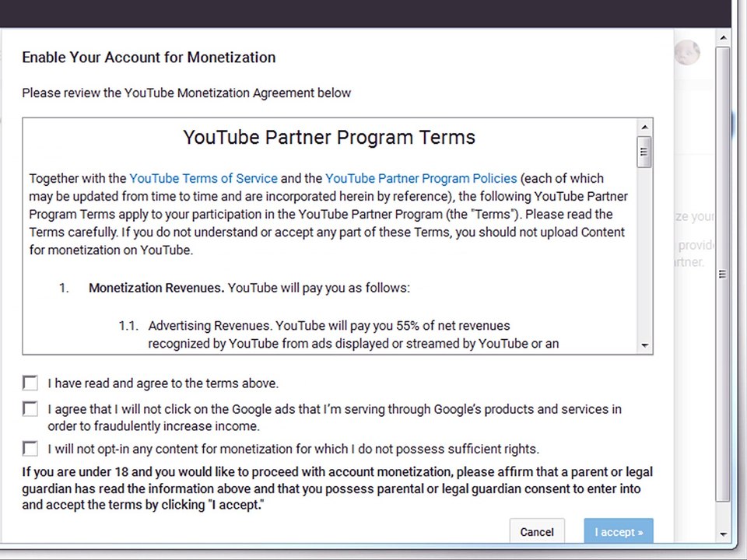Click the 'Monetization Revenues.' section heading
Viewport: 747px width, 560px height.
click(156, 288)
